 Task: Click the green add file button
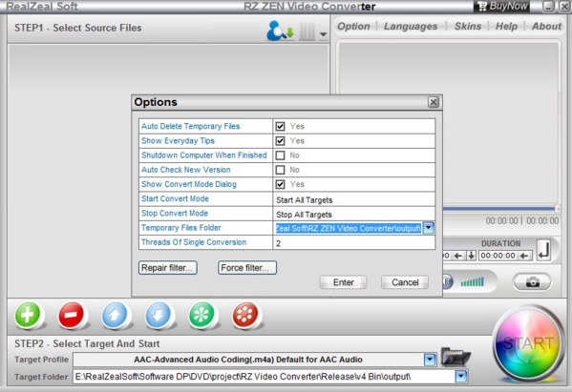click(x=28, y=315)
